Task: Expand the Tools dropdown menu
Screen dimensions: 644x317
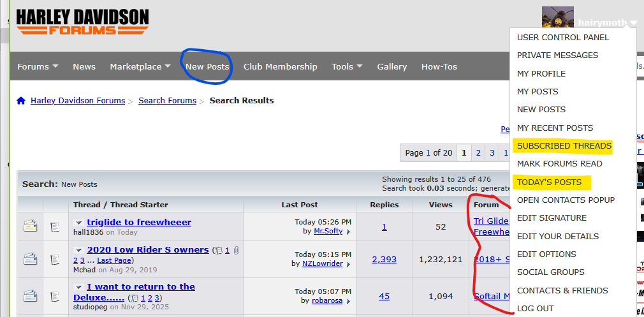Action: (x=347, y=66)
